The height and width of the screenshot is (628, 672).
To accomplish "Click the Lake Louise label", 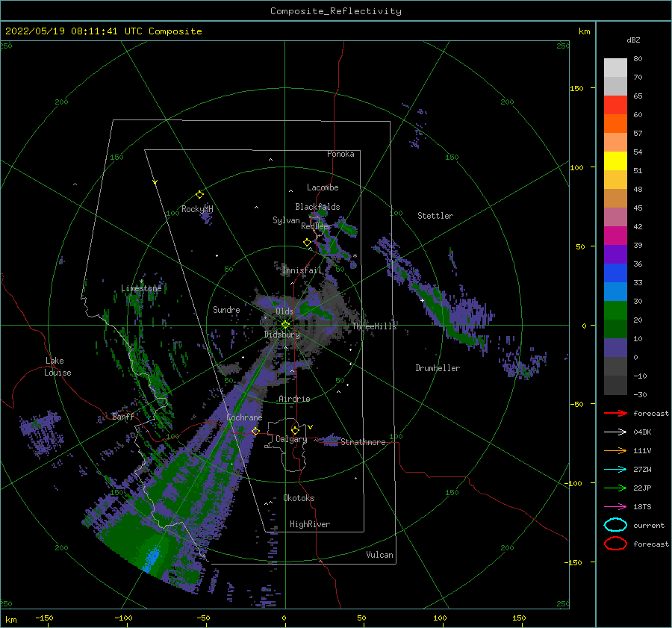I will (57, 367).
